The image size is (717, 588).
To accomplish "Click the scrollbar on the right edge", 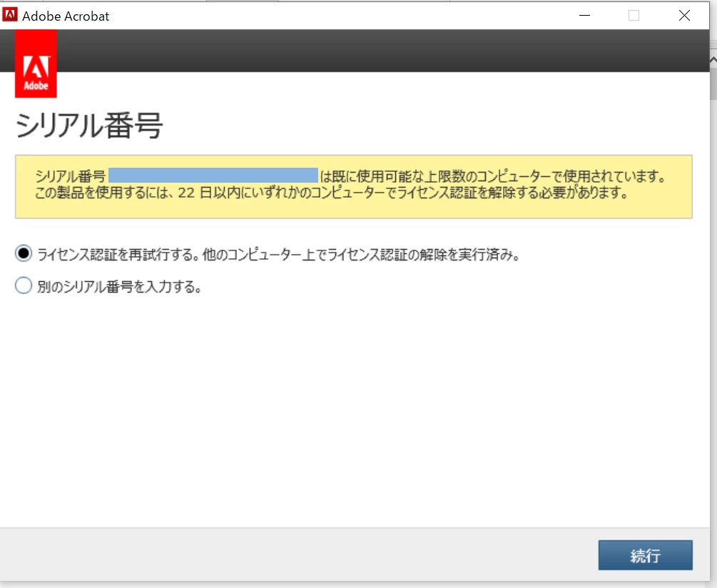I will [x=713, y=82].
